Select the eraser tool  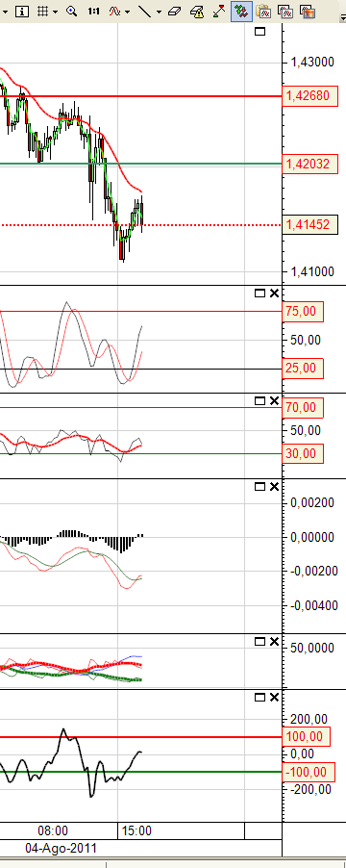tap(175, 12)
